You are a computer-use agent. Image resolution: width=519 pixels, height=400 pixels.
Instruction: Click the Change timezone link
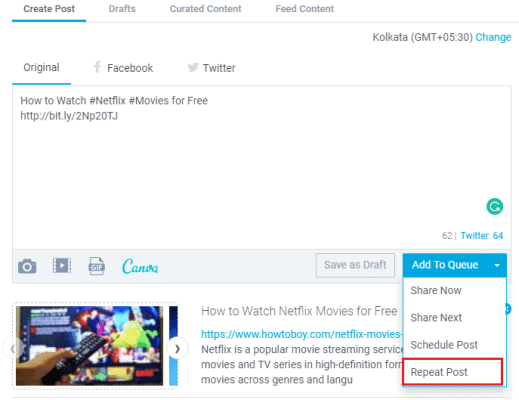tap(493, 37)
